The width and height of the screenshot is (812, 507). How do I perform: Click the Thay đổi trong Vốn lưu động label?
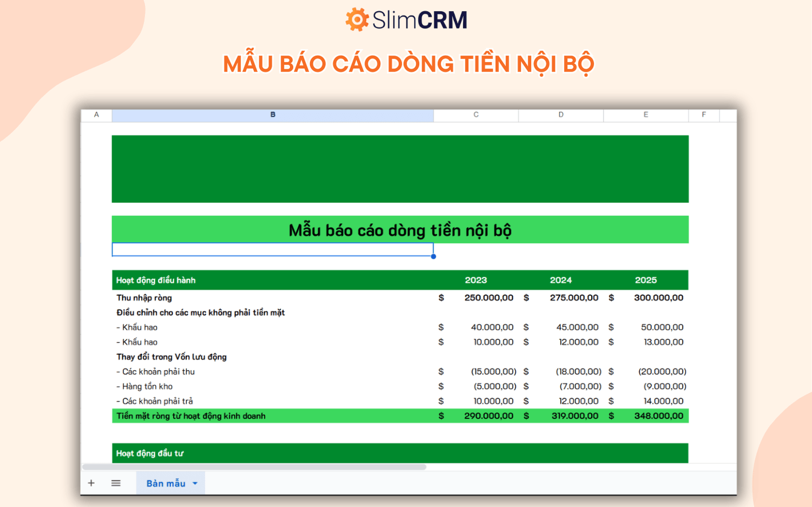pos(172,357)
